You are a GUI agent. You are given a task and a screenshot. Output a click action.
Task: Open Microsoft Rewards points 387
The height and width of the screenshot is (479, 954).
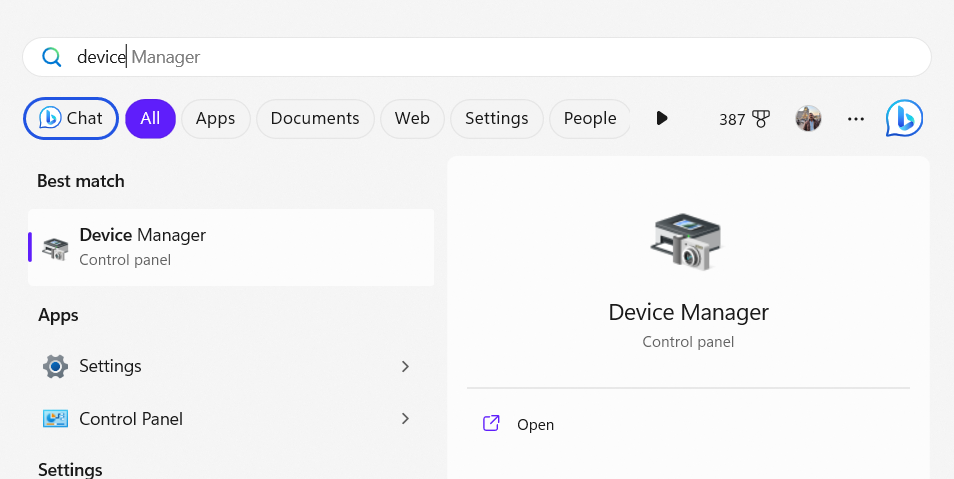[x=744, y=119]
